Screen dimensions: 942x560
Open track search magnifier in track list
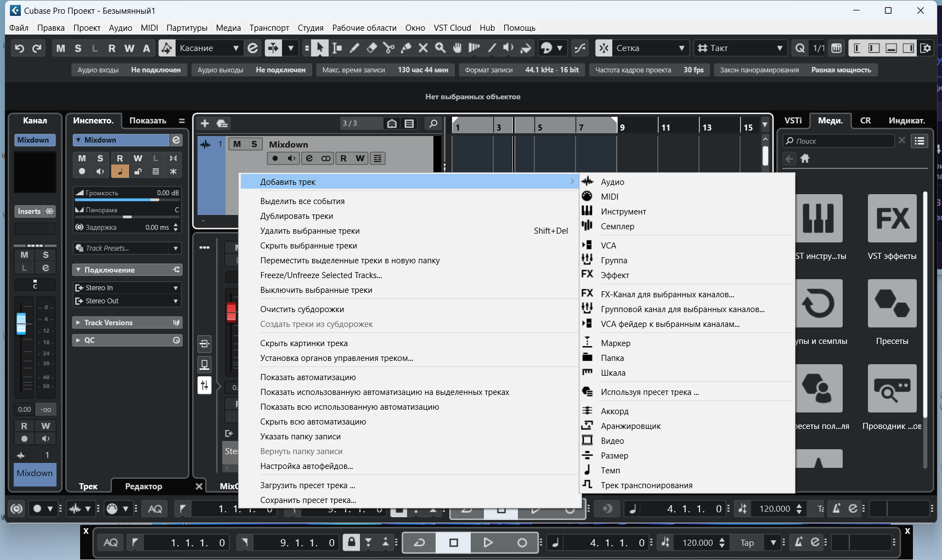click(x=433, y=123)
